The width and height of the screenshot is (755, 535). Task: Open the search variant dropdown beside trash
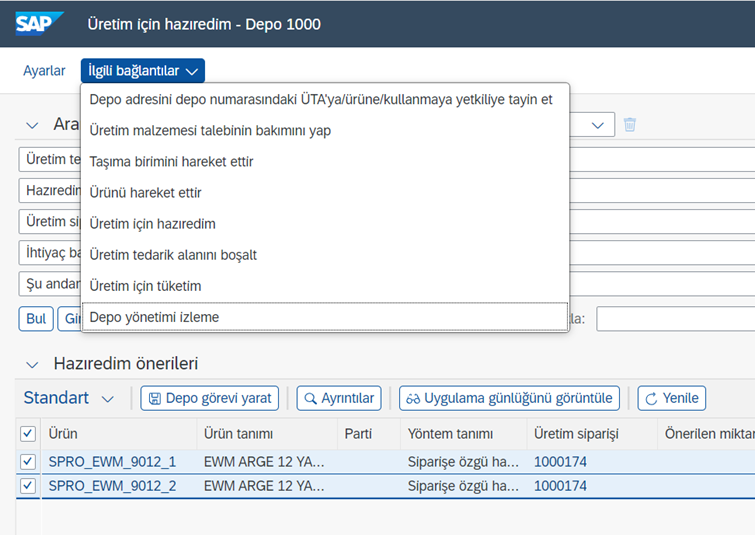coord(598,125)
